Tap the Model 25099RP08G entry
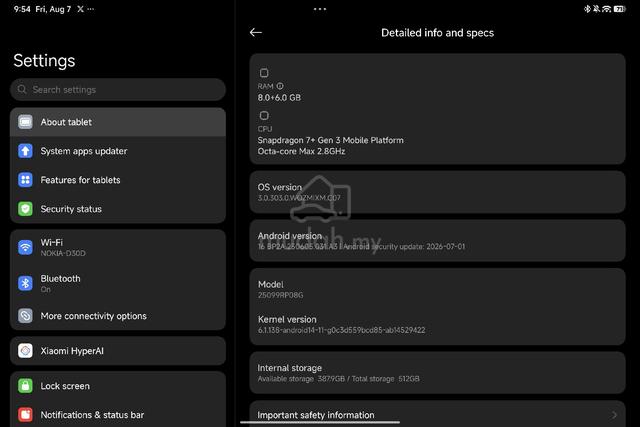Viewport: 640px width, 427px height. pos(438,289)
